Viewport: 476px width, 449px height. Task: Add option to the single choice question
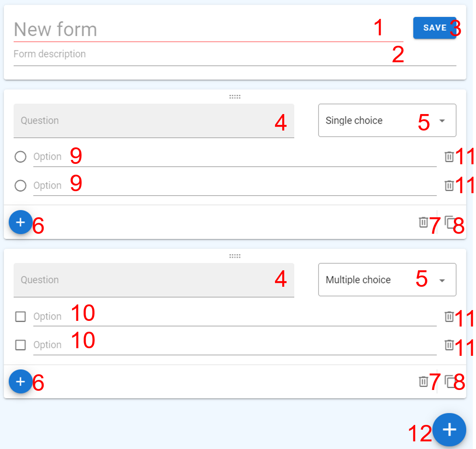21,222
